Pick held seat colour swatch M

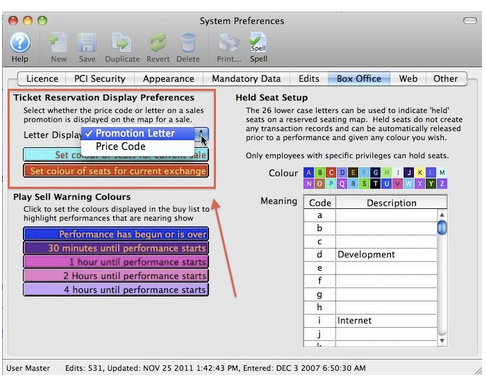point(442,172)
